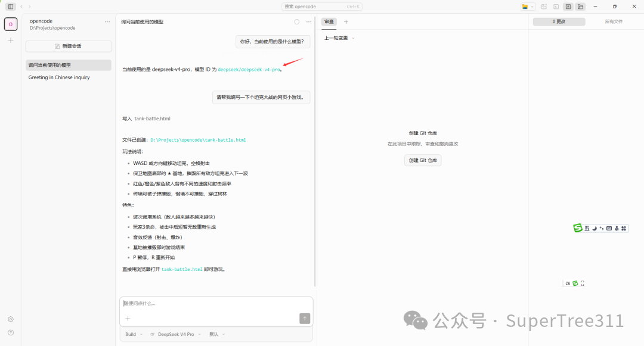Click the plus attach icon in prompt box
644x346 pixels.
coord(128,318)
